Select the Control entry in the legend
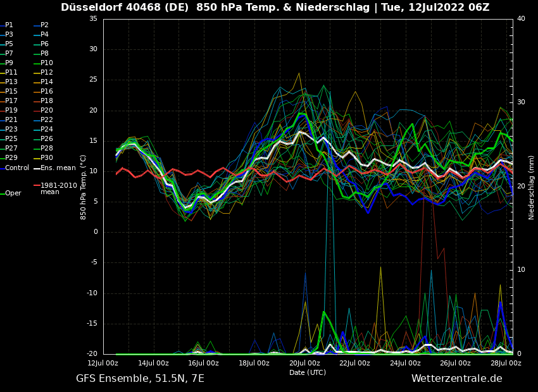The image size is (538, 392). [x=17, y=168]
